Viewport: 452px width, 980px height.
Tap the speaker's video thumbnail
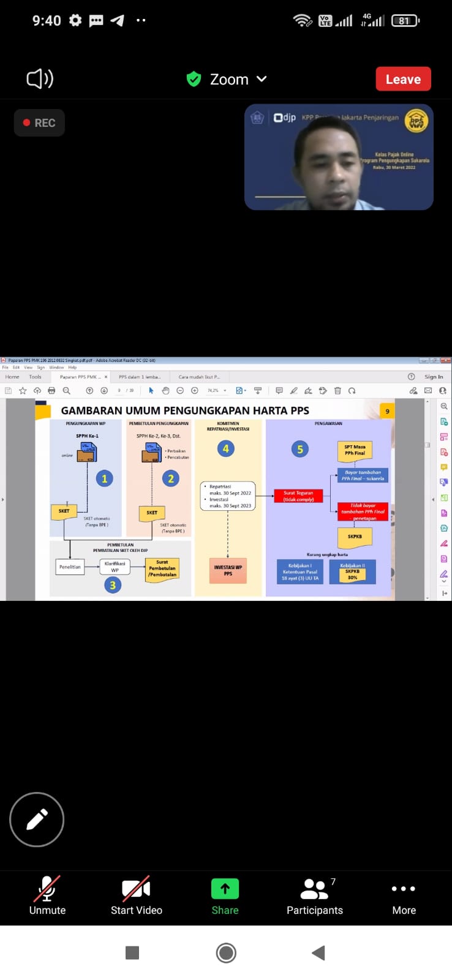click(339, 157)
